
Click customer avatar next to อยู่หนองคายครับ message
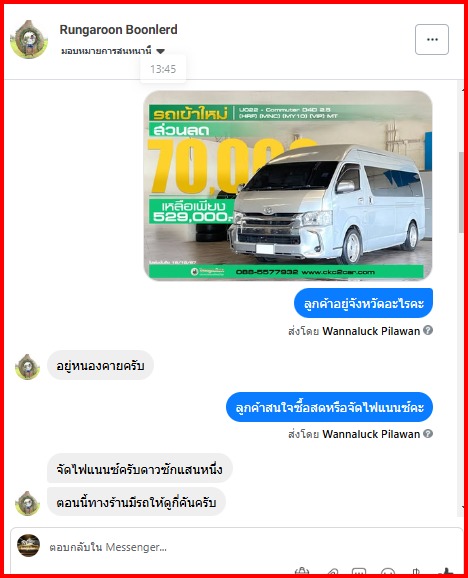tap(27, 367)
